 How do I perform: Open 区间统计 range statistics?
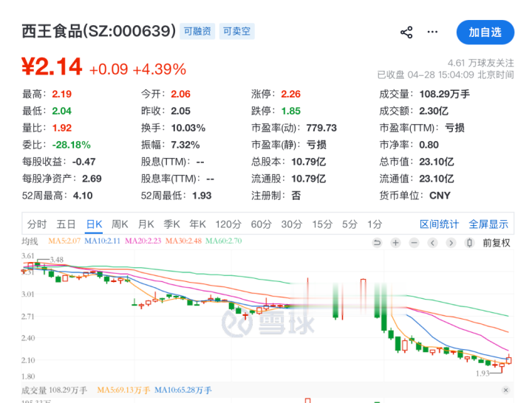[439, 224]
